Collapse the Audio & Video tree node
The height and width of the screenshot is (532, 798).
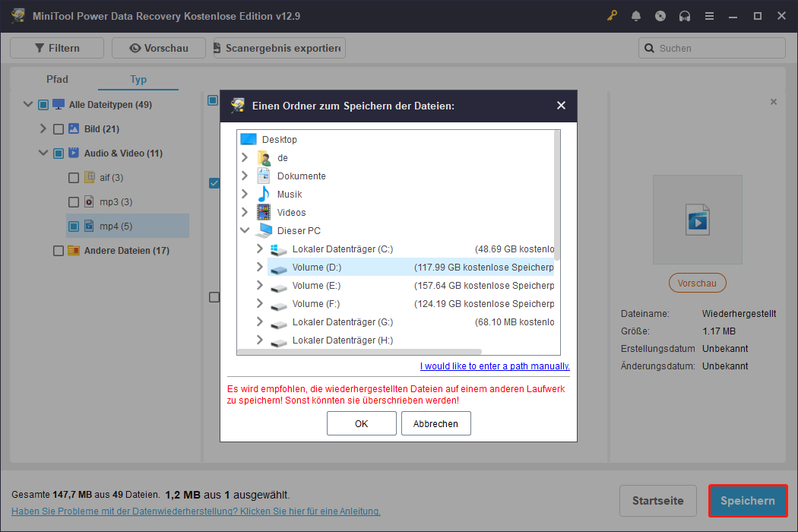tap(43, 153)
